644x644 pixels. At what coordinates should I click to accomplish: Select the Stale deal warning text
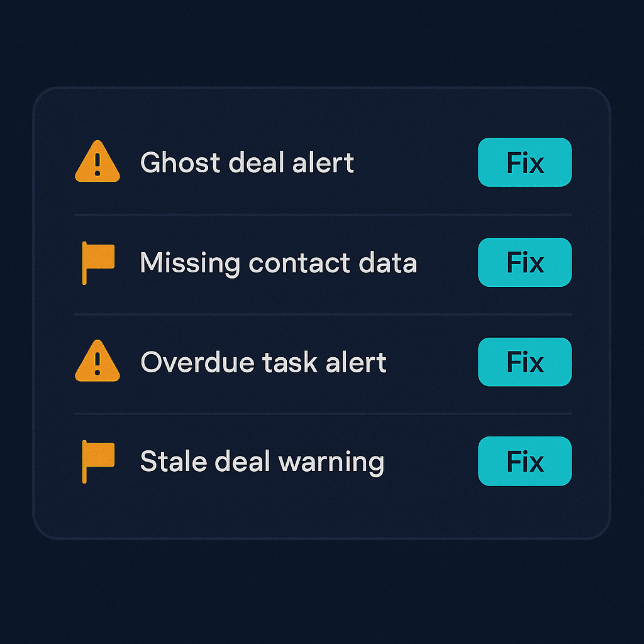[262, 462]
